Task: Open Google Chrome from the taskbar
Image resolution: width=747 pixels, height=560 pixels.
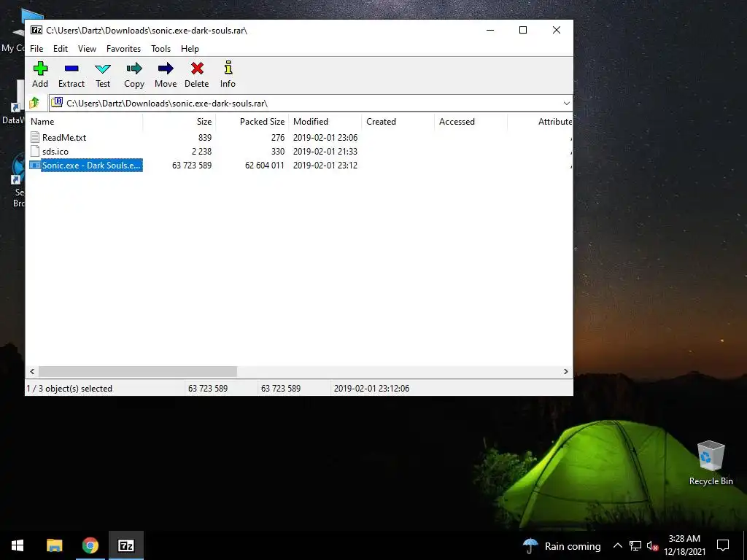Action: point(90,545)
